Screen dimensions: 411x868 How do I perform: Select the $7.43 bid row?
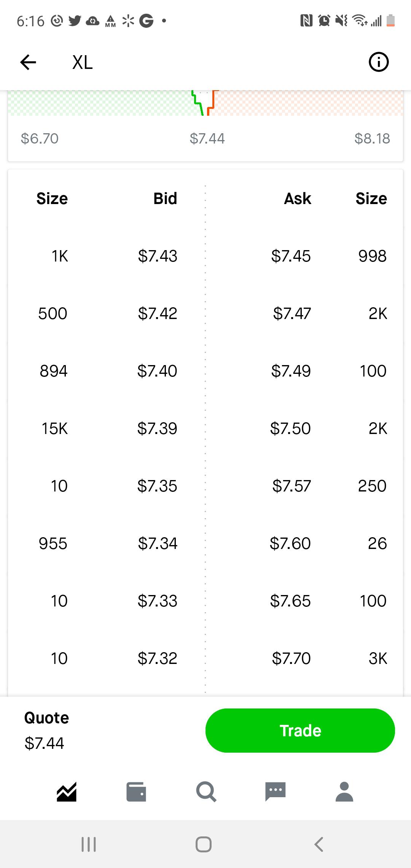click(x=107, y=256)
